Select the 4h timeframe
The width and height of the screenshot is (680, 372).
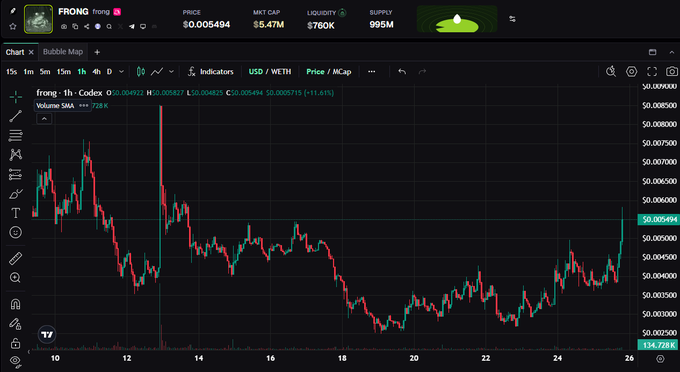(96, 72)
